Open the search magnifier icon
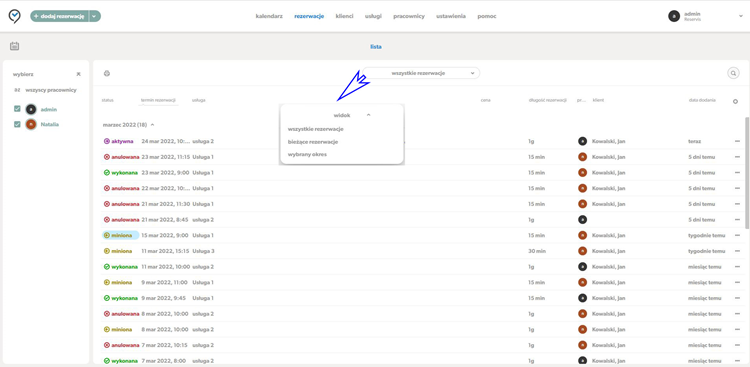Viewport: 750px width, 367px height. pyautogui.click(x=733, y=73)
